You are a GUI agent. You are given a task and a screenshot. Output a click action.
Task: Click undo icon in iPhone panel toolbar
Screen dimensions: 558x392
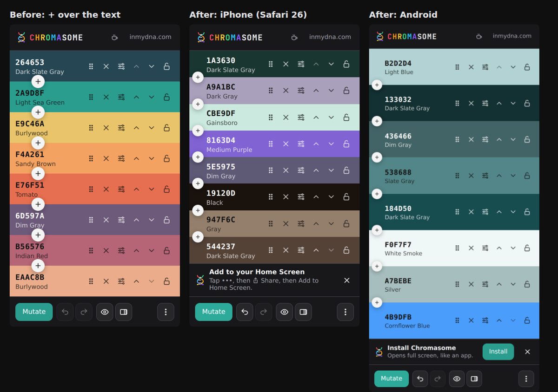(245, 312)
